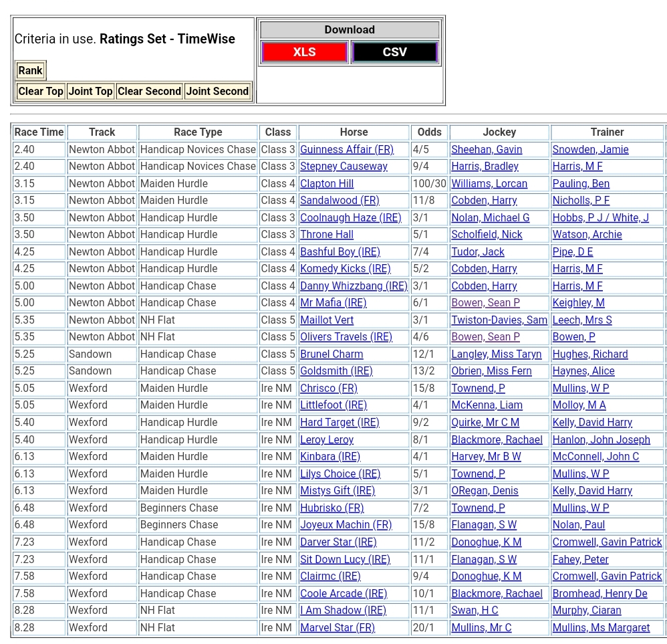Image resolution: width=667 pixels, height=644 pixels.
Task: Download the ratings as CSV
Action: 394,52
